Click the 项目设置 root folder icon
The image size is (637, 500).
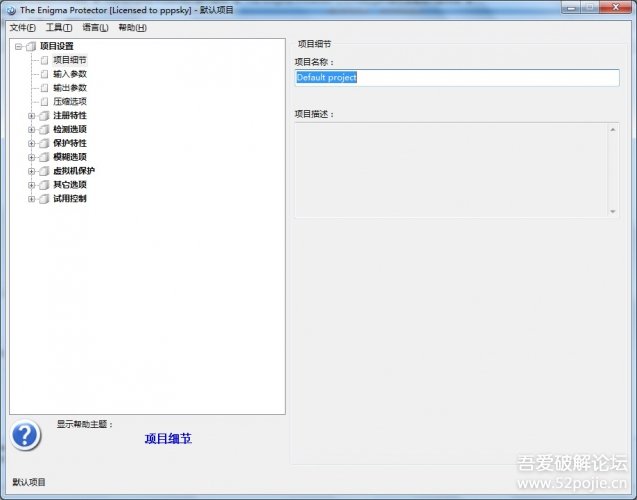tap(30, 46)
